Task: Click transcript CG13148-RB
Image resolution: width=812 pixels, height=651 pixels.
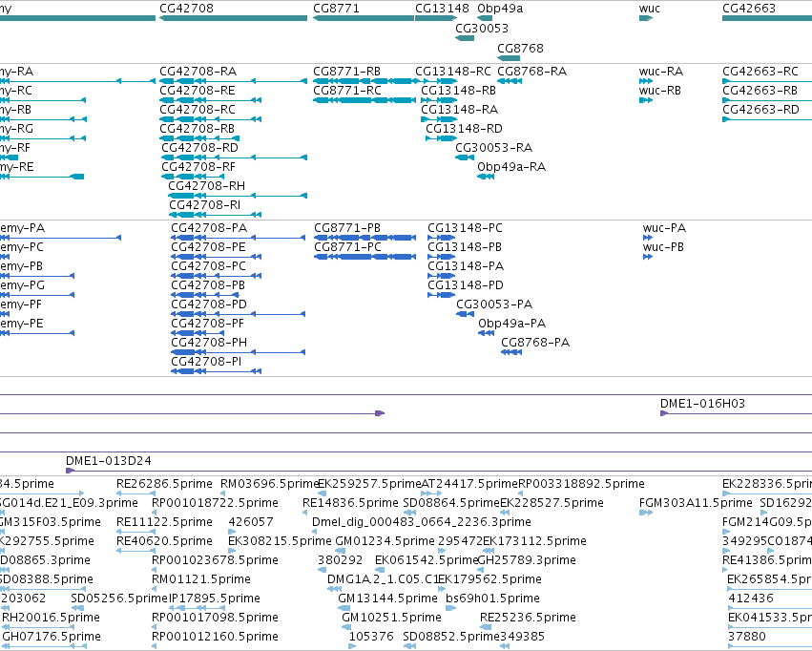Action: [x=439, y=100]
